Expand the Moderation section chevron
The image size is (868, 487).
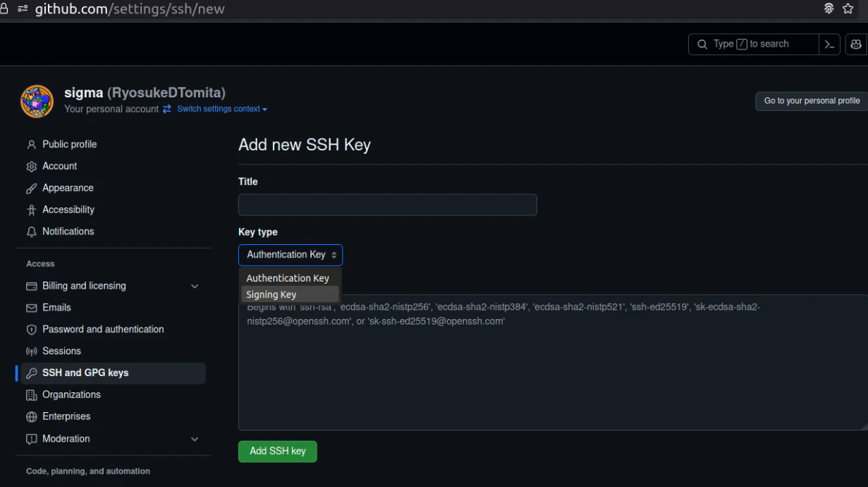tap(195, 439)
